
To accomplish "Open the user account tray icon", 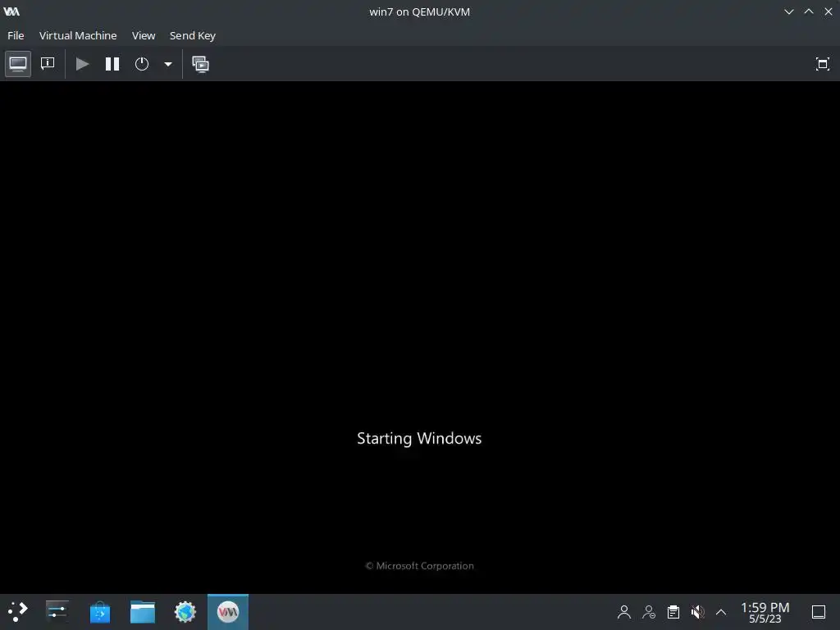I will (623, 612).
